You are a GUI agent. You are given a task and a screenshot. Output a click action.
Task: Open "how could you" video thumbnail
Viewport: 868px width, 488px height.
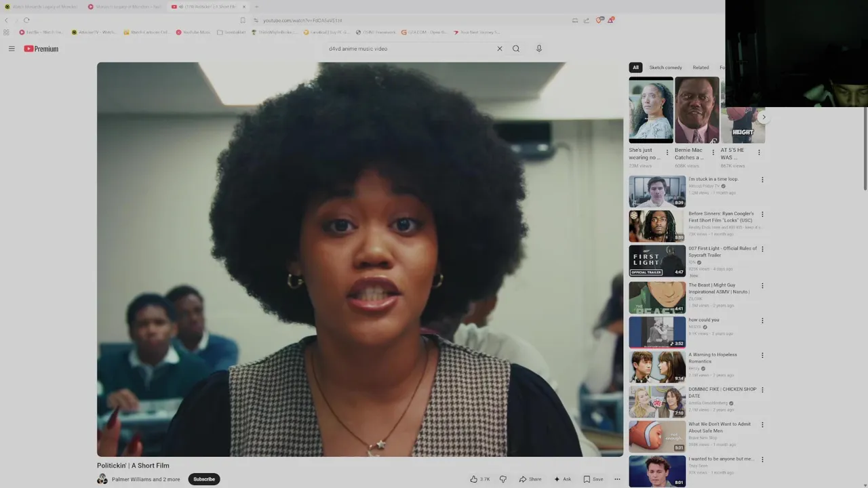tap(657, 332)
